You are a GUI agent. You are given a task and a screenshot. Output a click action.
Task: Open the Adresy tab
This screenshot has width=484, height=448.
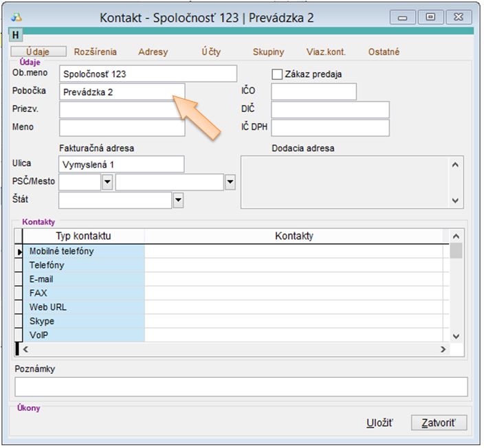coord(153,52)
